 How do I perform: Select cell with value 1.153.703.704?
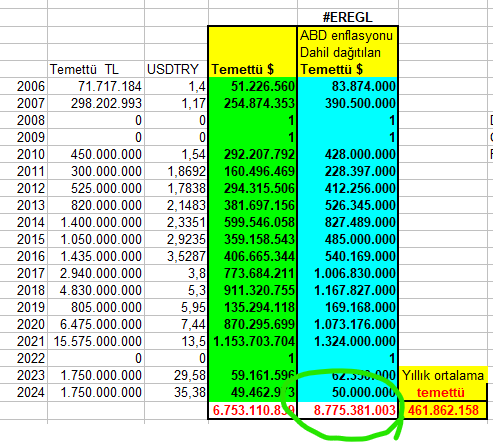point(252,341)
